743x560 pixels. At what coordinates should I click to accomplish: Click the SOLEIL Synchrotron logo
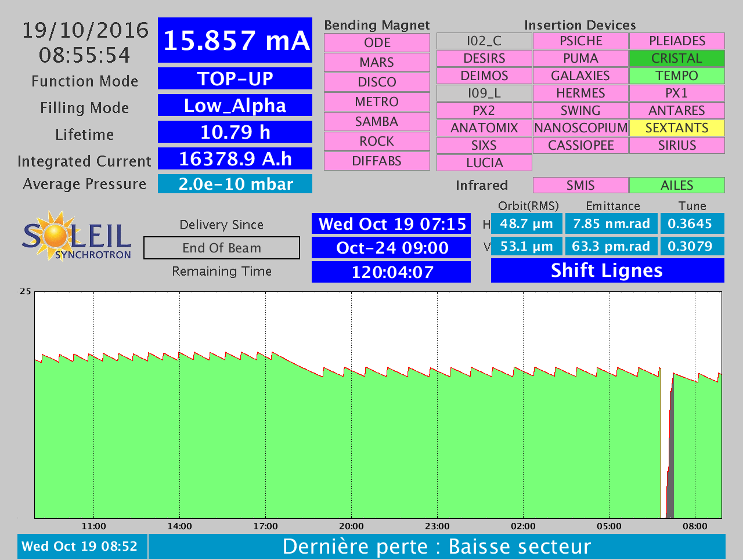coord(77,236)
